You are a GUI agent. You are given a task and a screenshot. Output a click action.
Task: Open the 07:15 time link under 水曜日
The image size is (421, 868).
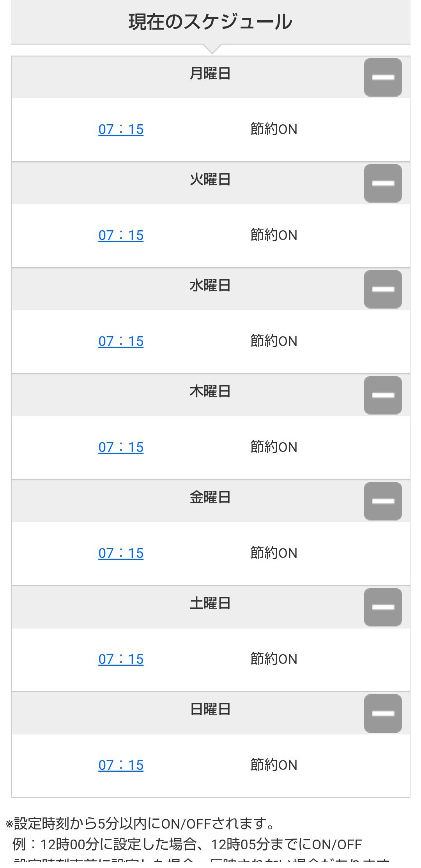[x=121, y=341]
